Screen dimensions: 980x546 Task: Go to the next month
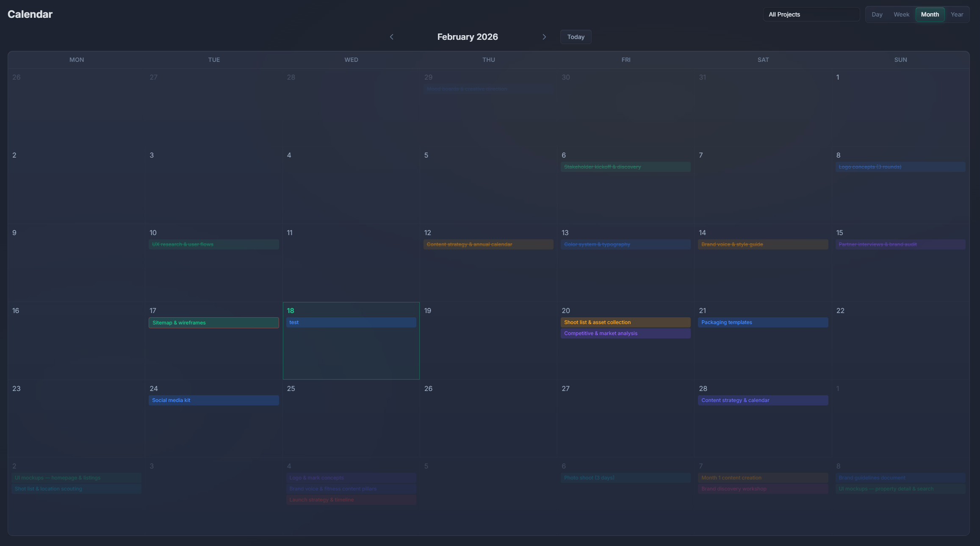(544, 37)
